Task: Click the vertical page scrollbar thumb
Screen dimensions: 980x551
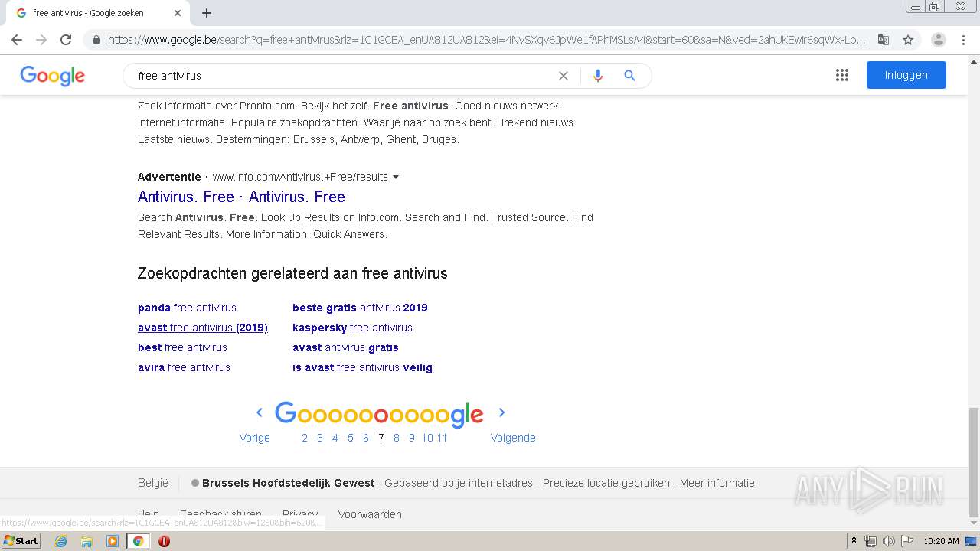Action: (974, 462)
